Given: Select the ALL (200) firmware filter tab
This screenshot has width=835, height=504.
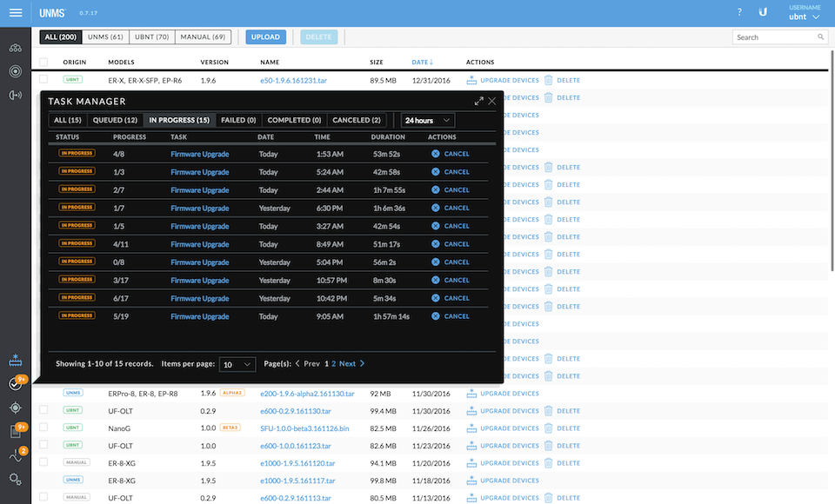Looking at the screenshot, I should pyautogui.click(x=61, y=36).
